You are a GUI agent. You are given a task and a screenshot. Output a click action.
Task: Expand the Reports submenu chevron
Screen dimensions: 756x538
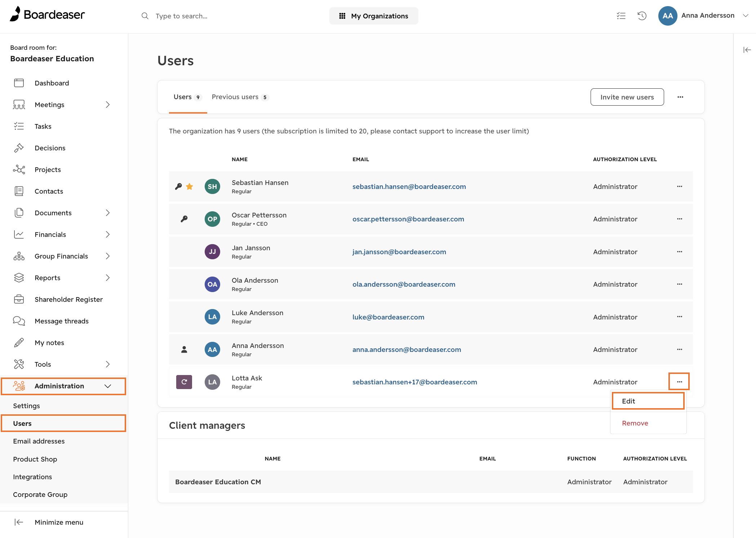click(108, 278)
